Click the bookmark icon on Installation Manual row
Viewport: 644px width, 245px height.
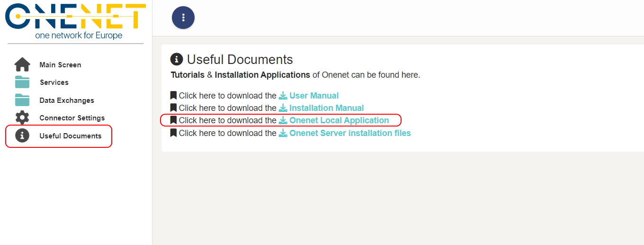tap(173, 108)
